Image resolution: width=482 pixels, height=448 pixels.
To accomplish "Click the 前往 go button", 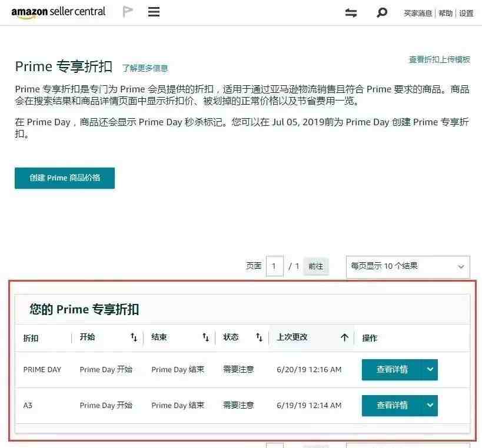I will (x=316, y=266).
